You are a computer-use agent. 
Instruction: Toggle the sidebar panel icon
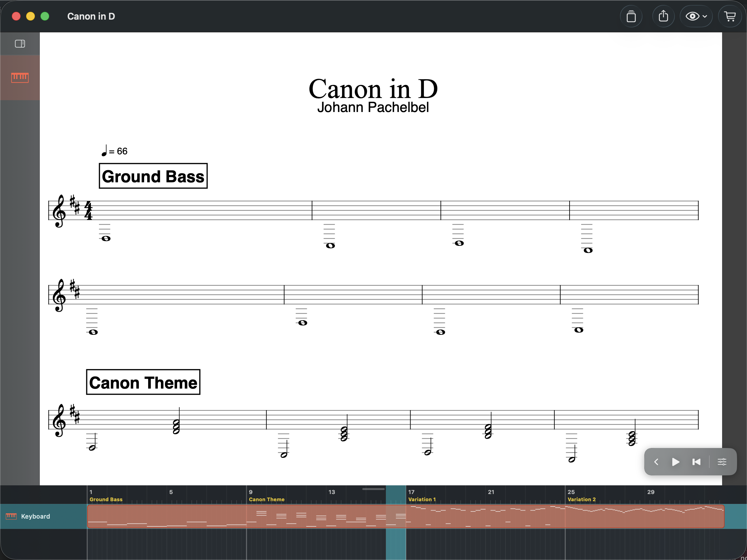coord(20,44)
